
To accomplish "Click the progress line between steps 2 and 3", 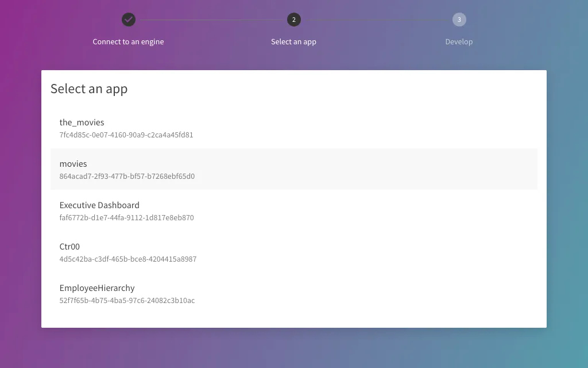I will [x=376, y=19].
